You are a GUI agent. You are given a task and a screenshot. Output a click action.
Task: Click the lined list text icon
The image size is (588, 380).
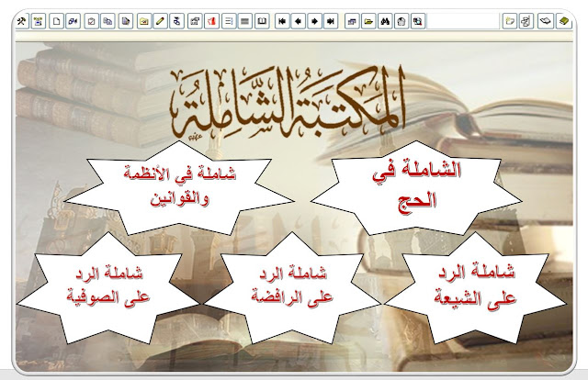click(229, 21)
